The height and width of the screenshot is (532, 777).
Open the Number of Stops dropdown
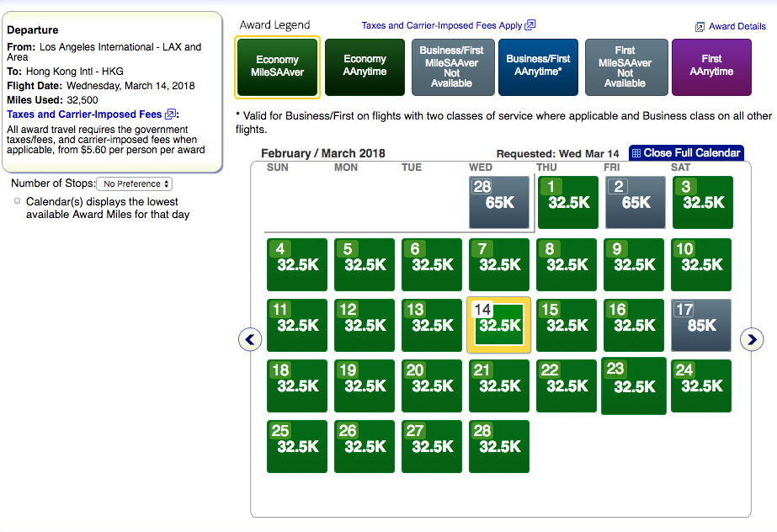[x=135, y=184]
